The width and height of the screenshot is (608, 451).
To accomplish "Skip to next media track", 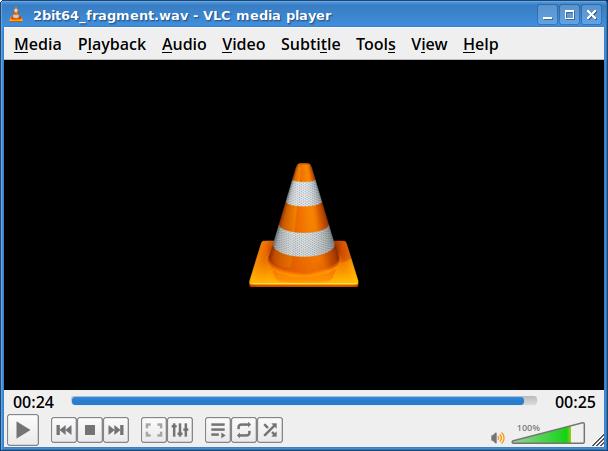I will coord(116,430).
